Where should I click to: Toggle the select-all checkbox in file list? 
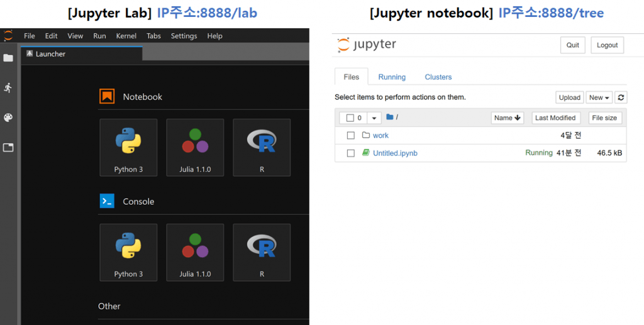coord(350,118)
